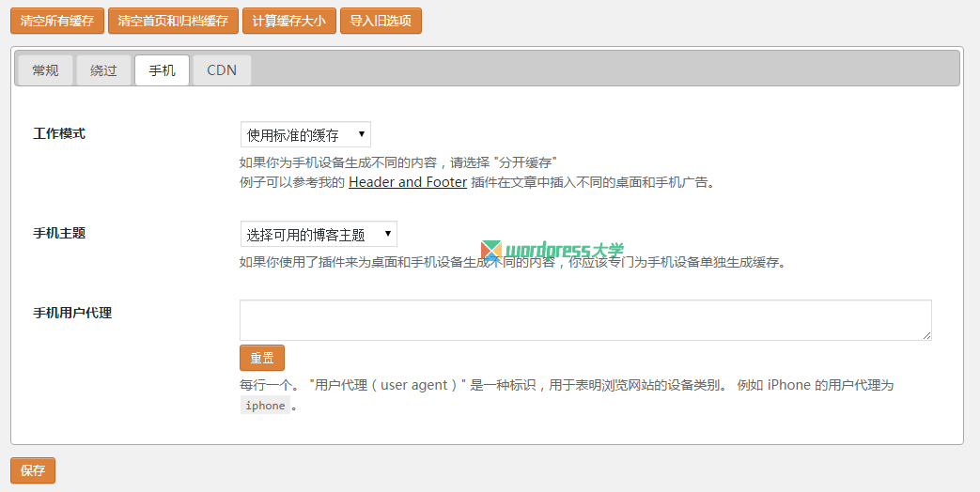
Task: Open the Header and Footer link
Action: (408, 182)
